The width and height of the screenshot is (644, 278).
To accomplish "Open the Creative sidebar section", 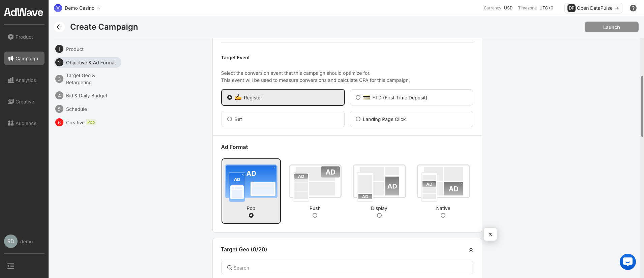I will (x=24, y=102).
